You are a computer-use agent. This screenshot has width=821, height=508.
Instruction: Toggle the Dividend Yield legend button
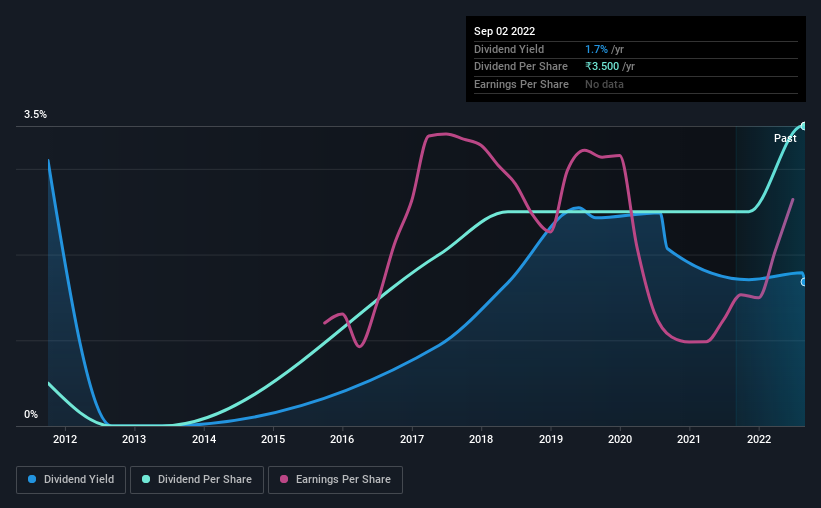[x=71, y=480]
